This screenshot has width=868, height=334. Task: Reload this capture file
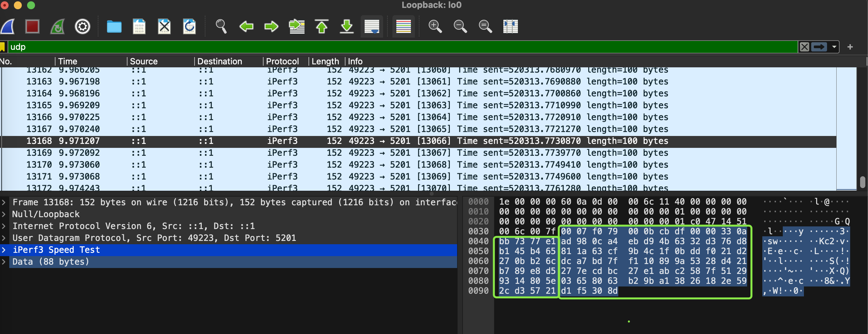[x=189, y=26]
